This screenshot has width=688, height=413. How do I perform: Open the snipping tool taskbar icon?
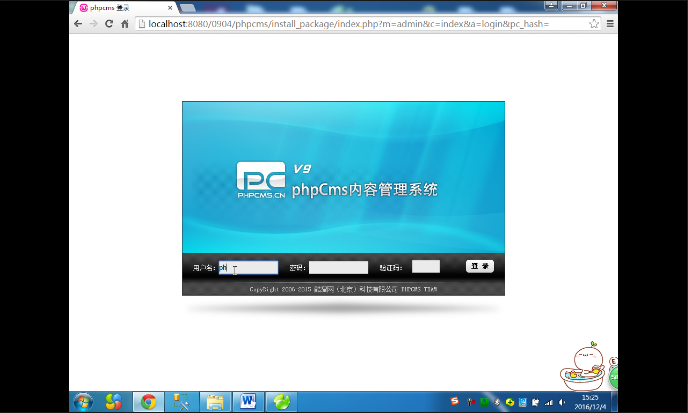tap(181, 402)
